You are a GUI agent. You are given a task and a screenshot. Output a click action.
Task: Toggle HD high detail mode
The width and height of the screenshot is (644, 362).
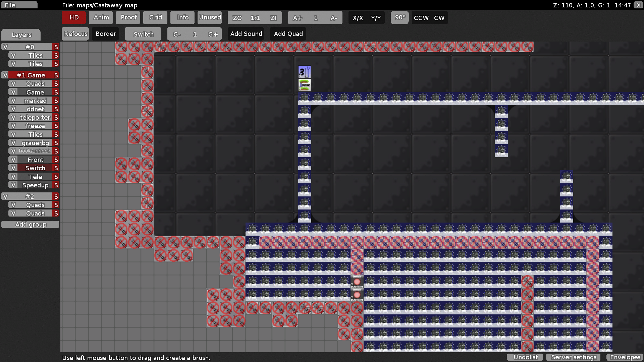coord(74,17)
